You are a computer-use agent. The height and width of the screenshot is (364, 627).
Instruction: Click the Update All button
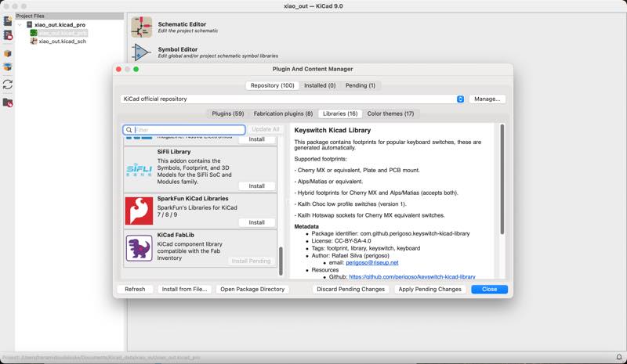coord(266,129)
